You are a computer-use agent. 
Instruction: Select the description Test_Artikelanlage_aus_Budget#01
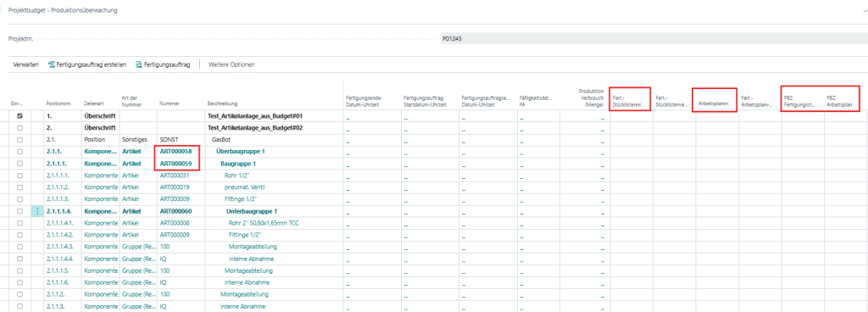pos(255,117)
